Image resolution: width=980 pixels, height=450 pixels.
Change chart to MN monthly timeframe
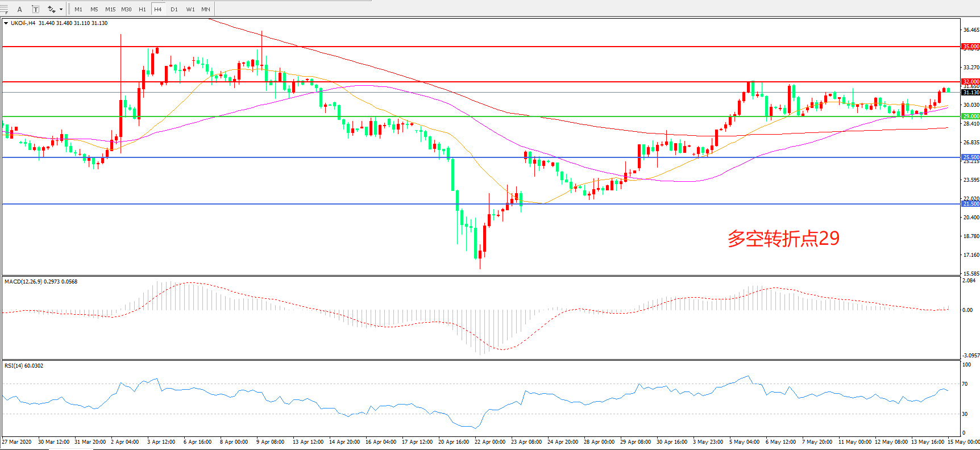coord(206,9)
